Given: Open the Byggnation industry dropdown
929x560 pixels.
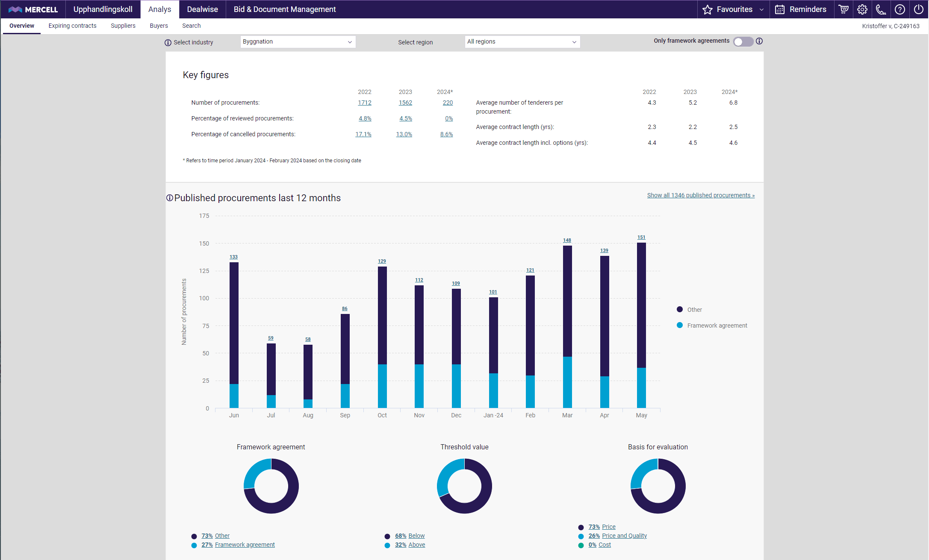Looking at the screenshot, I should coord(298,42).
